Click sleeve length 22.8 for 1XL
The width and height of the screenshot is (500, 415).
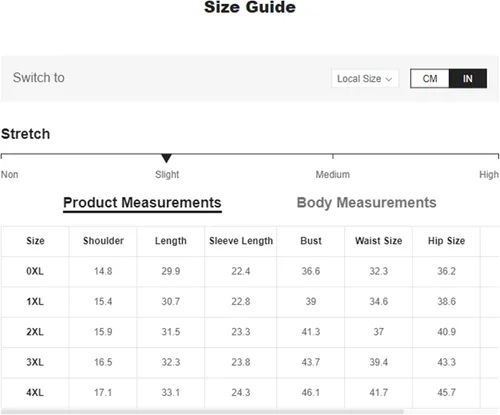point(241,301)
